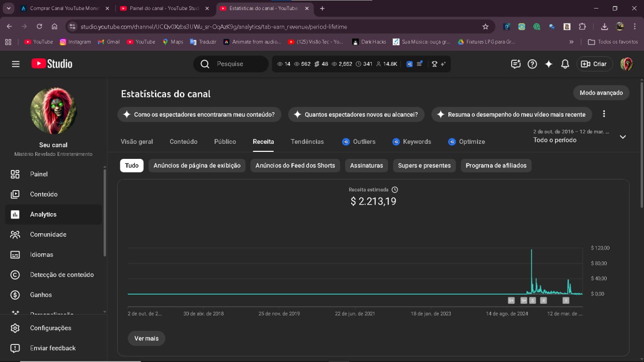Bookmark this page with star icon
The image size is (644, 362).
(485, 27)
